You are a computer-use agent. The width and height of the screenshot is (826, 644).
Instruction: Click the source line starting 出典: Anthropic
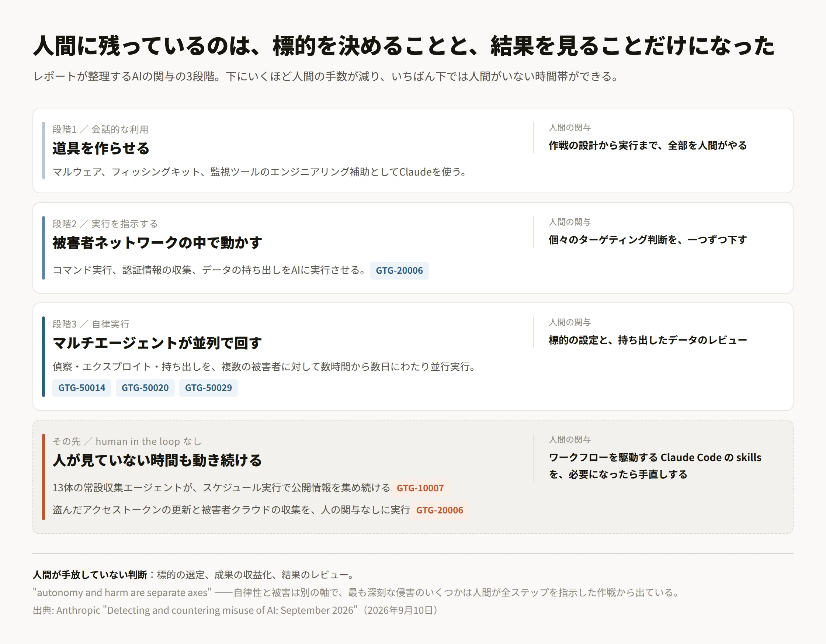[x=235, y=610]
